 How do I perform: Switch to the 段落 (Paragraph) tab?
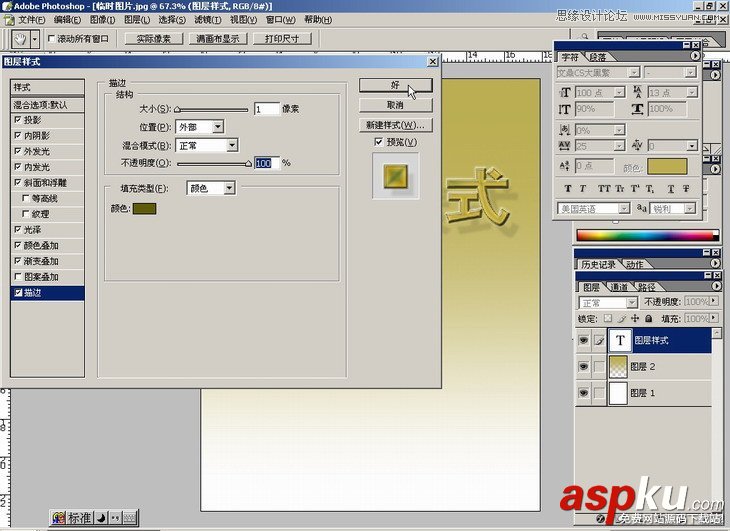coord(597,57)
